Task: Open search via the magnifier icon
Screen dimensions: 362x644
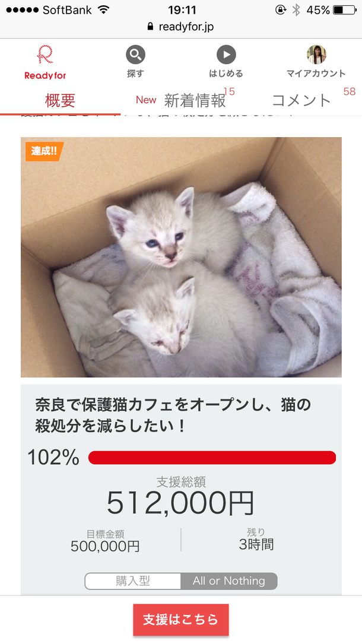Action: tap(135, 55)
